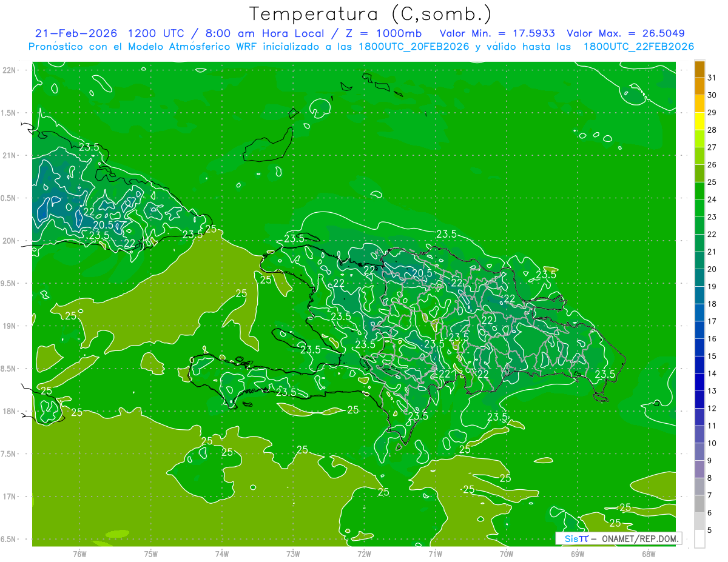Click the '68W' longitude axis label
This screenshot has width=728, height=562.
649,554
